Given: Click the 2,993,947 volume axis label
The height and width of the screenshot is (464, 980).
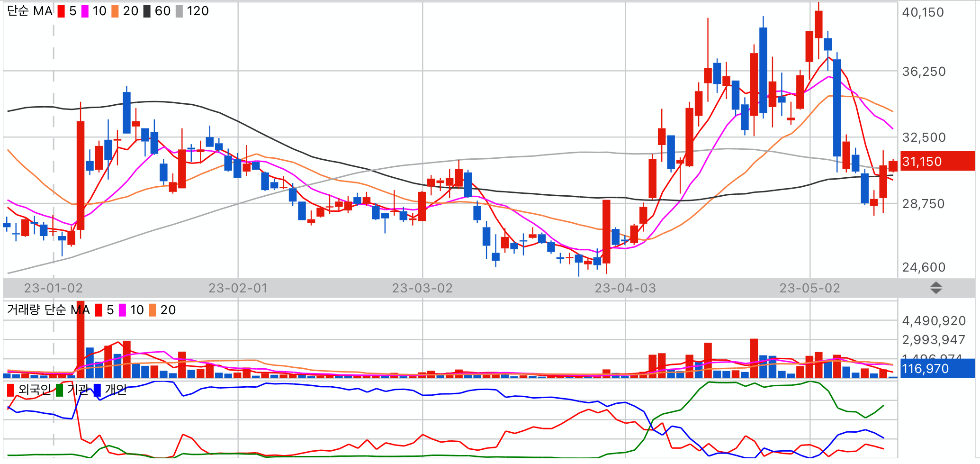Looking at the screenshot, I should [x=934, y=340].
